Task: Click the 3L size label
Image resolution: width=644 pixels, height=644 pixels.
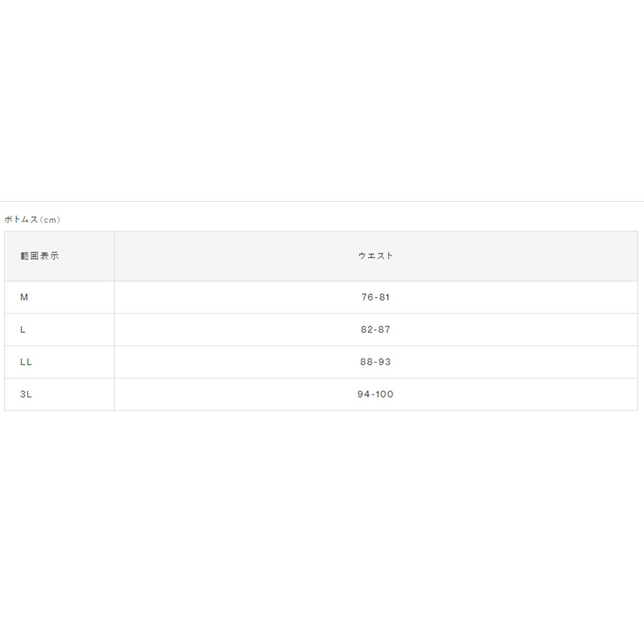Action: pyautogui.click(x=26, y=394)
